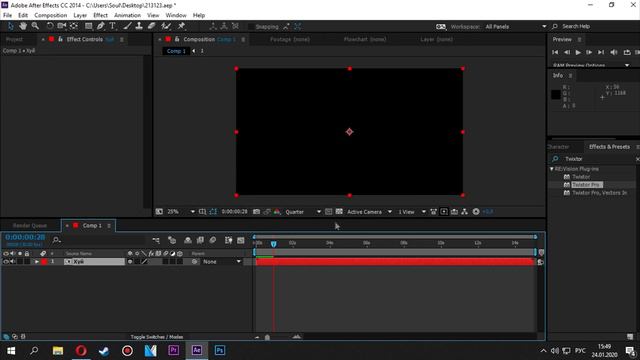640x360 pixels.
Task: Click the Comp 1 breadcrumb in viewer
Action: coord(176,51)
